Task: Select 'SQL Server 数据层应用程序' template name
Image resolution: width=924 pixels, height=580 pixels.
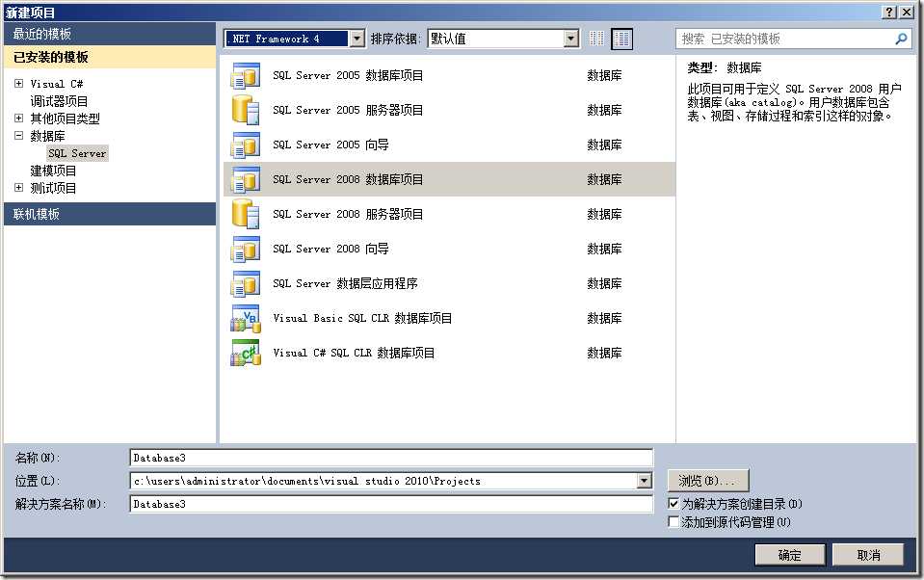Action: (345, 283)
